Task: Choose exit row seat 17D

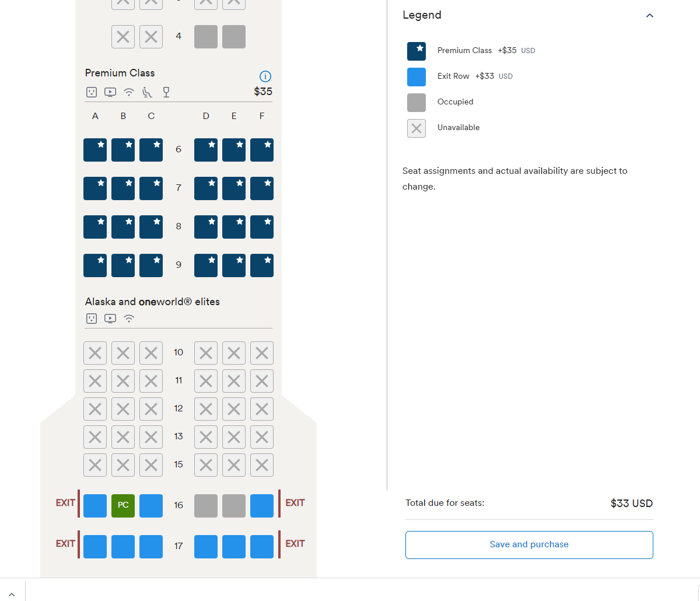Action: point(206,547)
